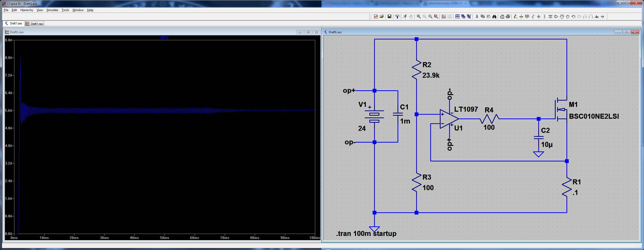Click the R4 resistor label
Viewport: 644px width, 250px height.
point(489,110)
